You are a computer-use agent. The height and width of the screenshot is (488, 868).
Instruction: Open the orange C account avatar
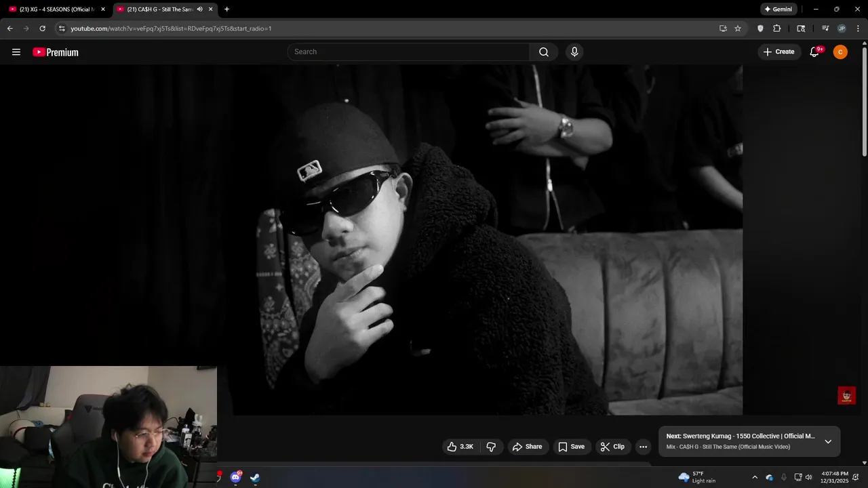tap(840, 52)
